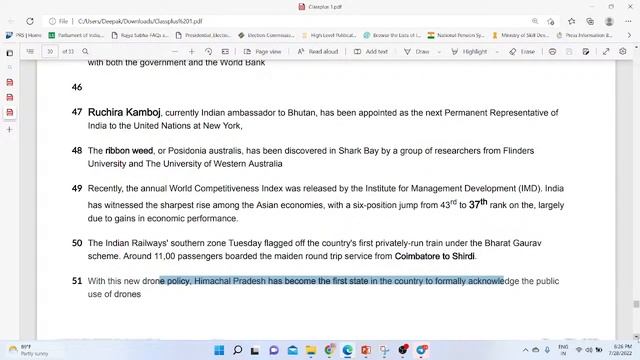Image resolution: width=640 pixels, height=360 pixels.
Task: Fit PDF to page width
Action: [x=225, y=51]
